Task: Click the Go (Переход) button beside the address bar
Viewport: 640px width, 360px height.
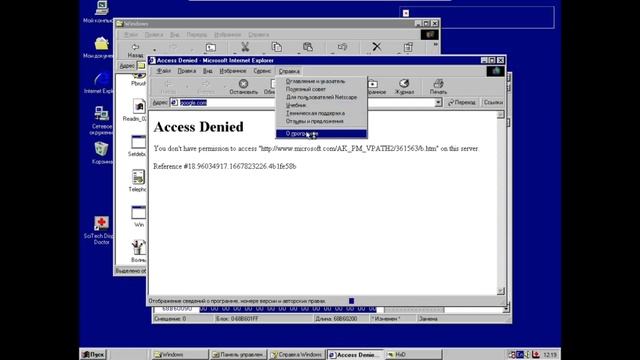Action: 462,102
